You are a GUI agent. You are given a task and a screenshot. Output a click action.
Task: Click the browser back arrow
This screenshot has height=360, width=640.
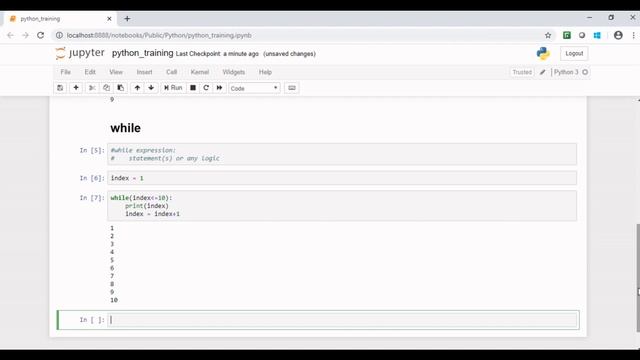10,36
